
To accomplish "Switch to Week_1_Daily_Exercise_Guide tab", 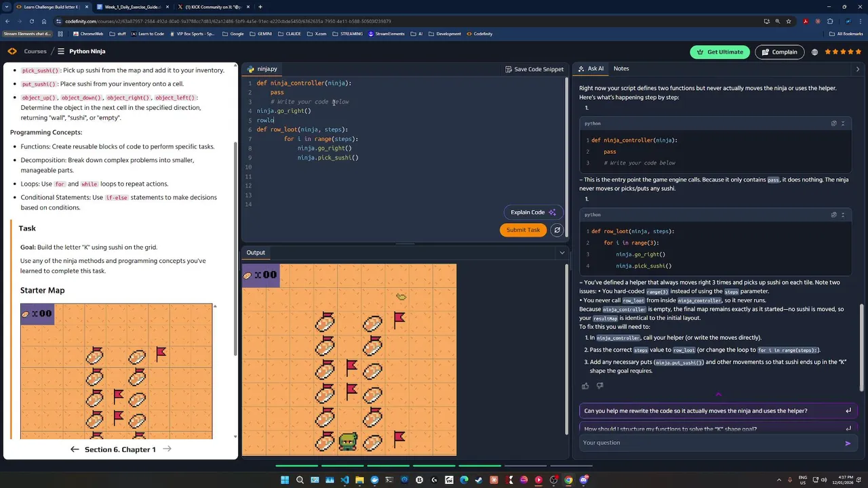I will coord(132,7).
